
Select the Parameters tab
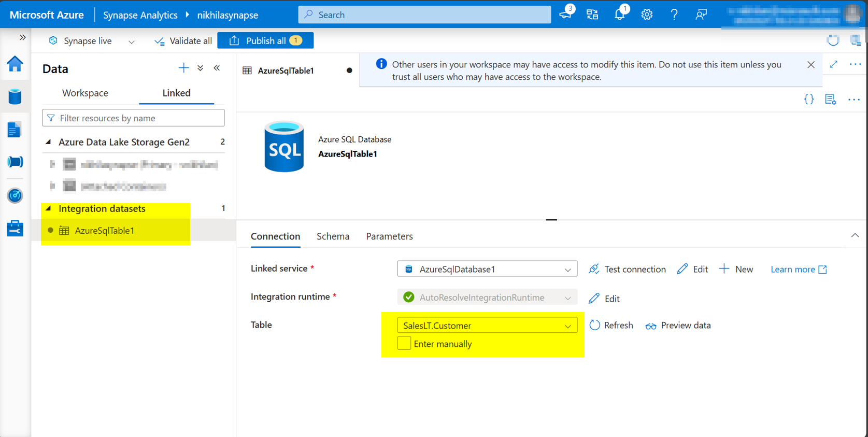pos(389,236)
